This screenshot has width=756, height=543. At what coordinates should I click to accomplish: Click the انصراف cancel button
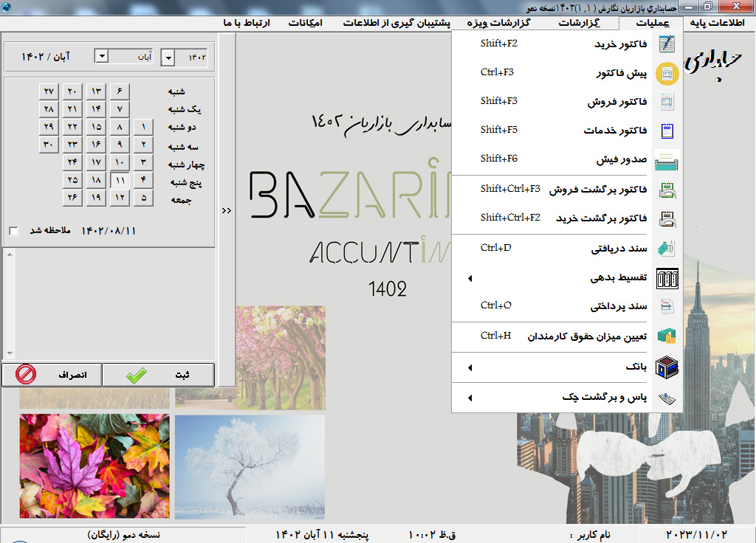tap(52, 375)
